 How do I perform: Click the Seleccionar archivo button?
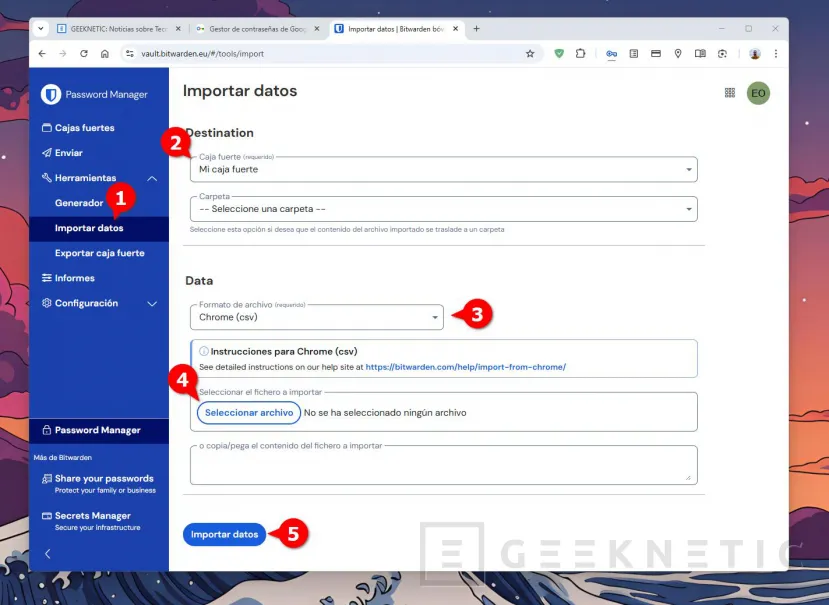click(x=248, y=412)
